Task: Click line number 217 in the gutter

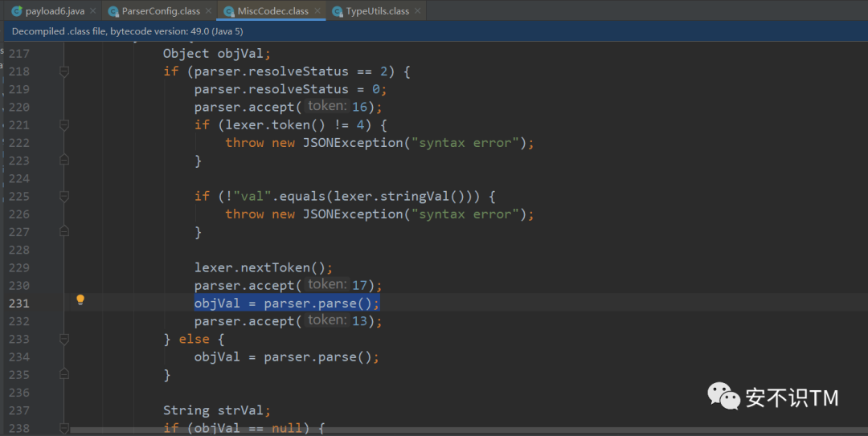Action: (18, 54)
